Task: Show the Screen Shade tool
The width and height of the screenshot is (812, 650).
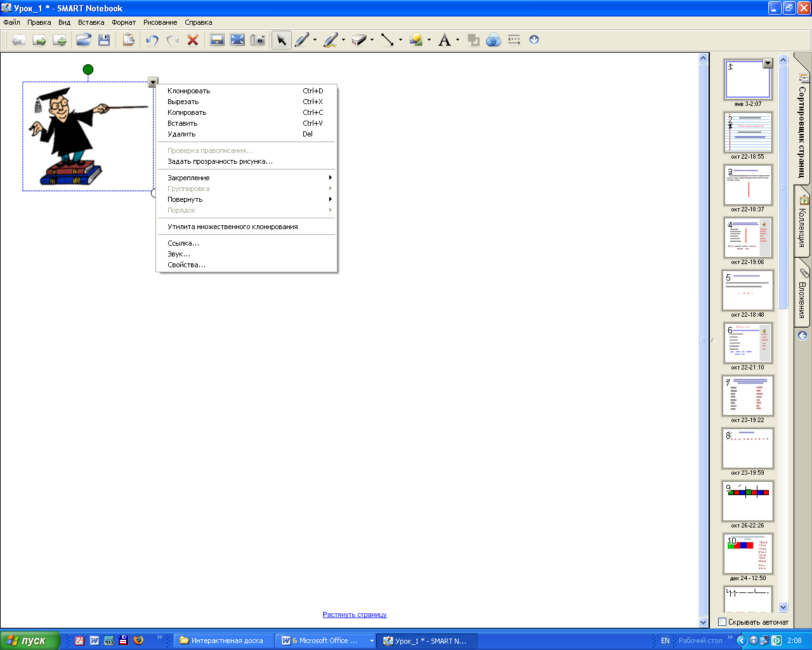Action: [217, 40]
